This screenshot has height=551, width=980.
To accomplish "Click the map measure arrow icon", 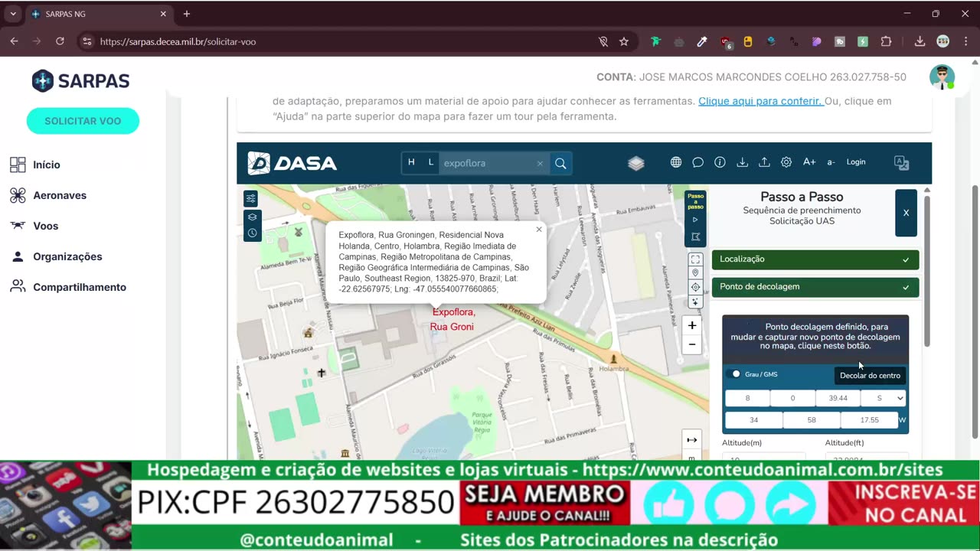I will (x=692, y=440).
